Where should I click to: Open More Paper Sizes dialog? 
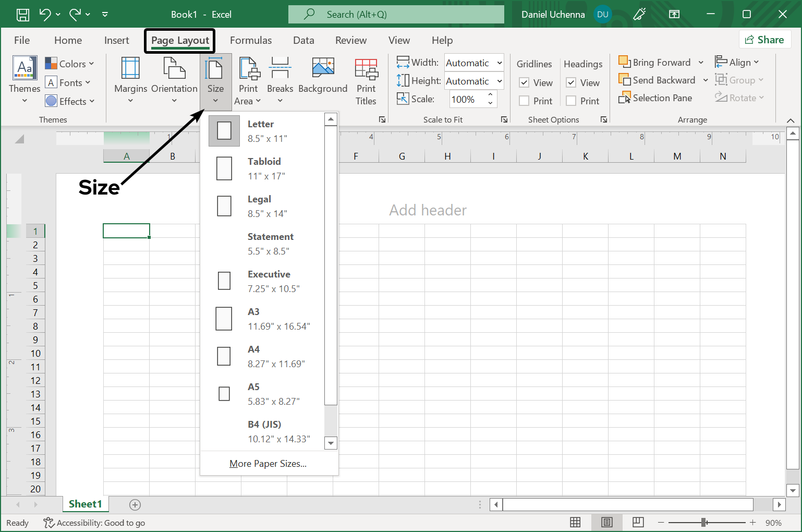pyautogui.click(x=268, y=464)
